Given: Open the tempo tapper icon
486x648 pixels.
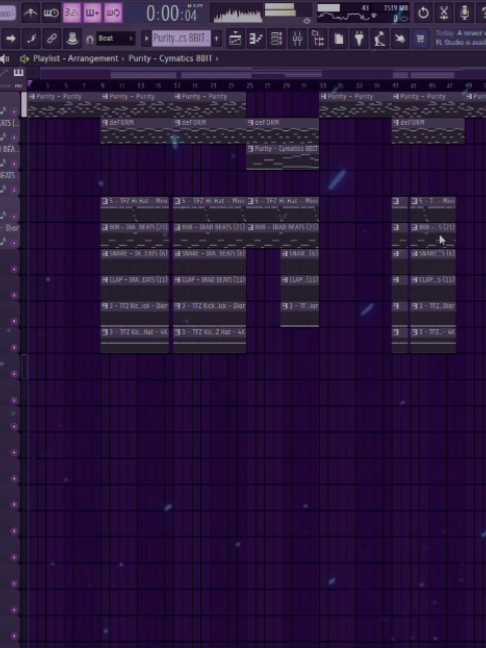Looking at the screenshot, I should [380, 38].
